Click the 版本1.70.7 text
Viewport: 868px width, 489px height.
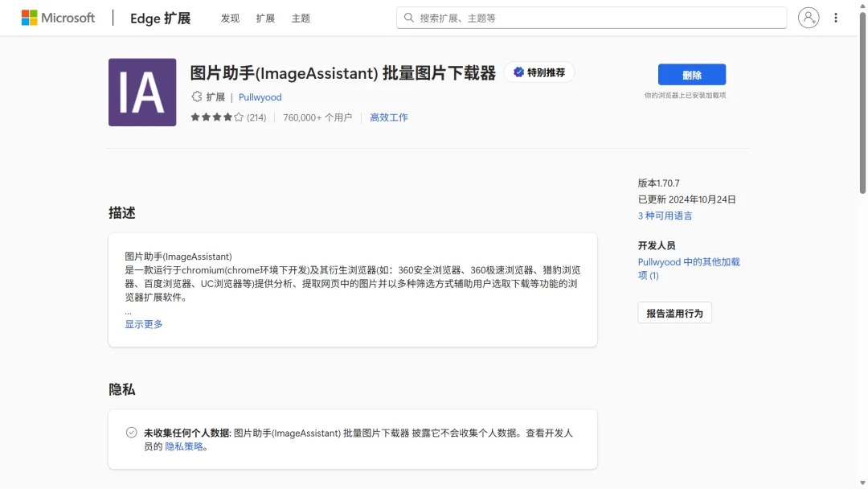(658, 183)
